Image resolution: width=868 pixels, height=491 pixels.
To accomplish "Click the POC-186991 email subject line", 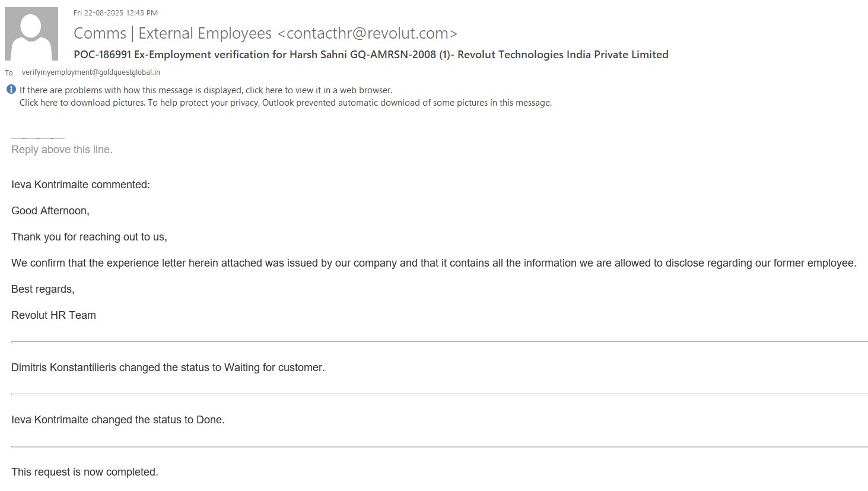I will (371, 55).
